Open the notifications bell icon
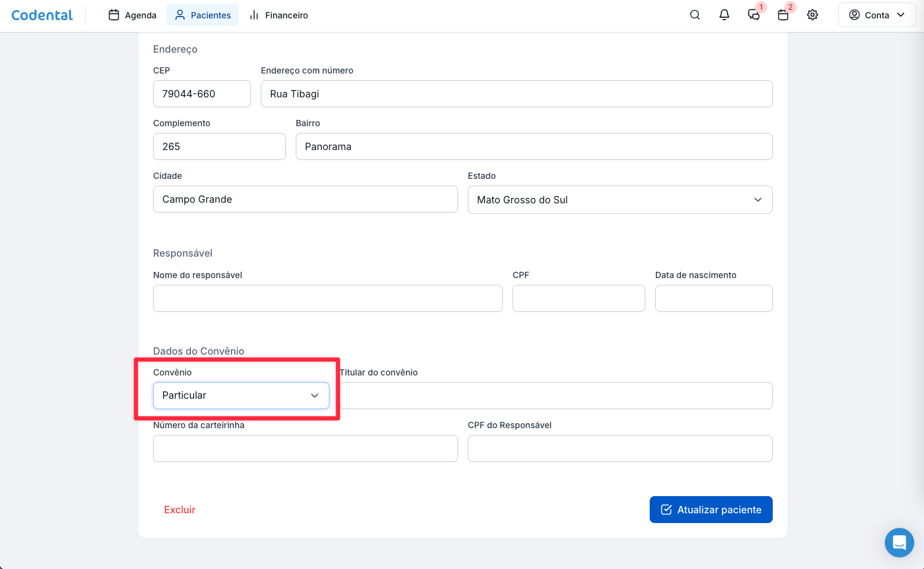Viewport: 924px width, 569px height. coord(724,15)
